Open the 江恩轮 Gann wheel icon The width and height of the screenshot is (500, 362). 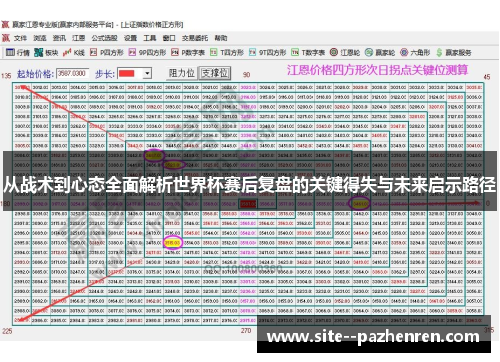pyautogui.click(x=334, y=52)
